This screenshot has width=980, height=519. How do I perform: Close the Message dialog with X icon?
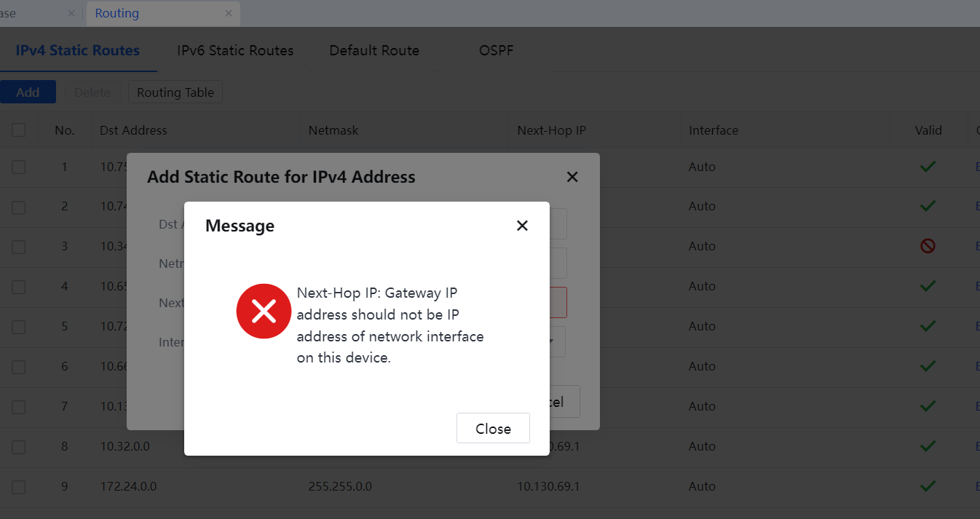point(522,226)
